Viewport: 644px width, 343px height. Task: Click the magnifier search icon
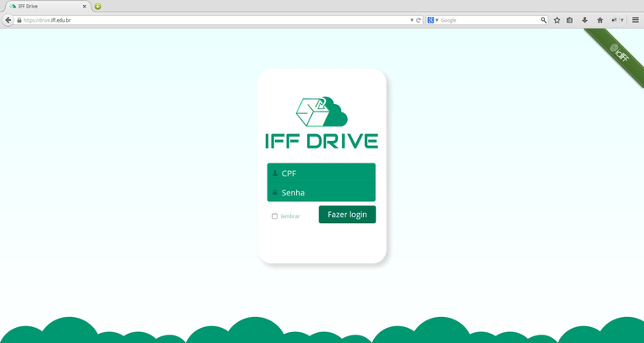pos(543,20)
